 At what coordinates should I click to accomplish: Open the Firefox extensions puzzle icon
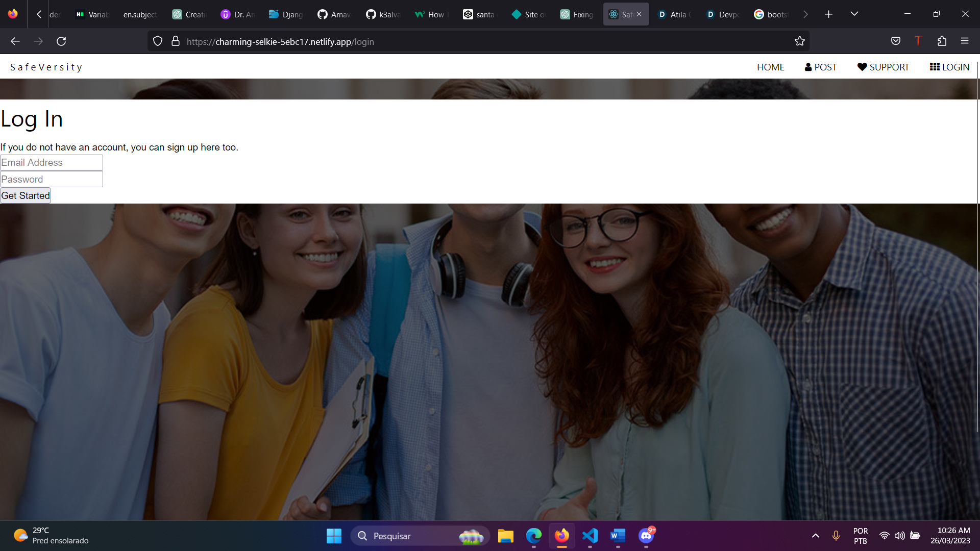[x=942, y=41]
